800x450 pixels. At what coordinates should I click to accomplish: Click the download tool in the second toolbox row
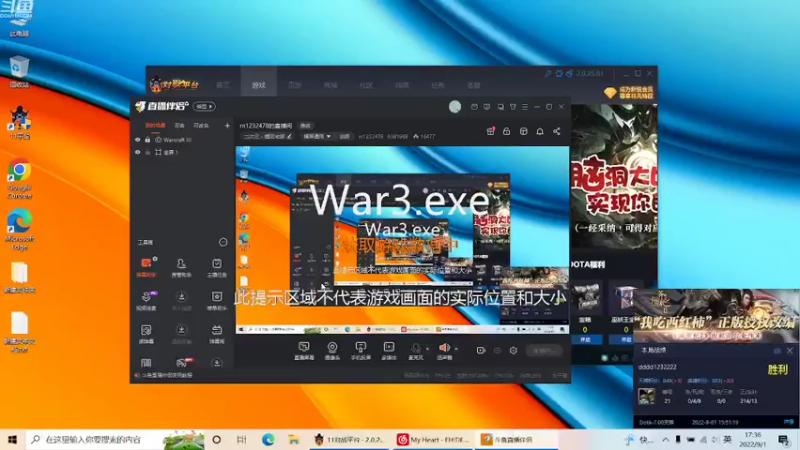(x=181, y=301)
